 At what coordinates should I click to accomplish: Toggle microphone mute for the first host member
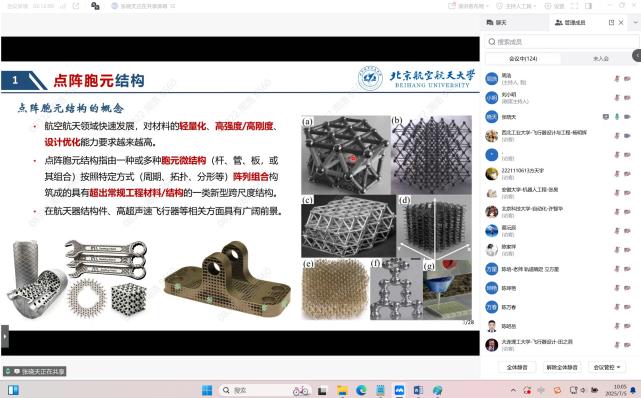coord(617,78)
